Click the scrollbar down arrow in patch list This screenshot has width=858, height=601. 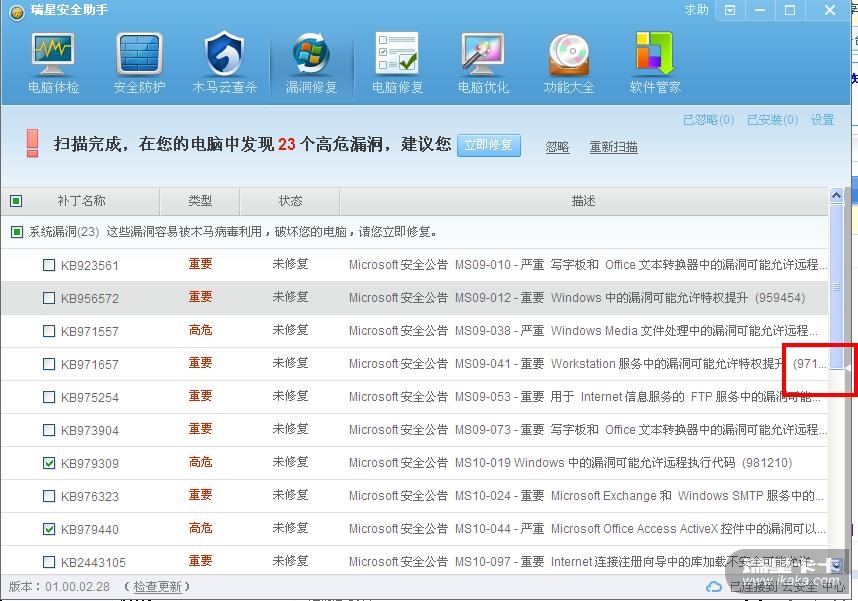[x=836, y=565]
